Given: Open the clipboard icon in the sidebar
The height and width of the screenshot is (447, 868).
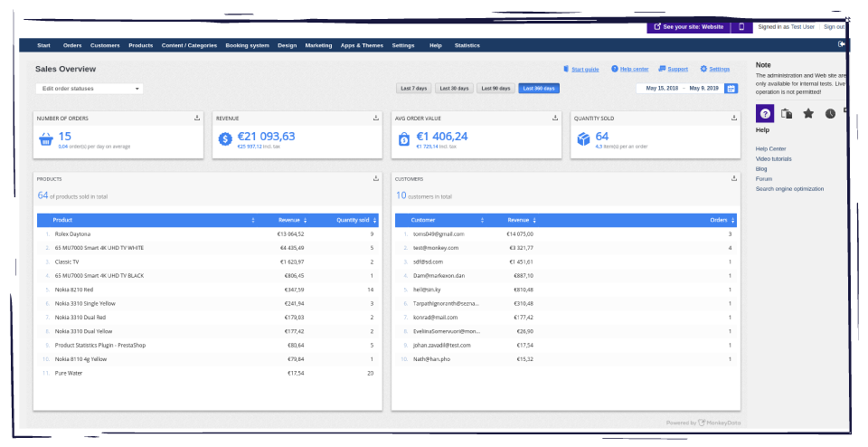Looking at the screenshot, I should pos(786,113).
